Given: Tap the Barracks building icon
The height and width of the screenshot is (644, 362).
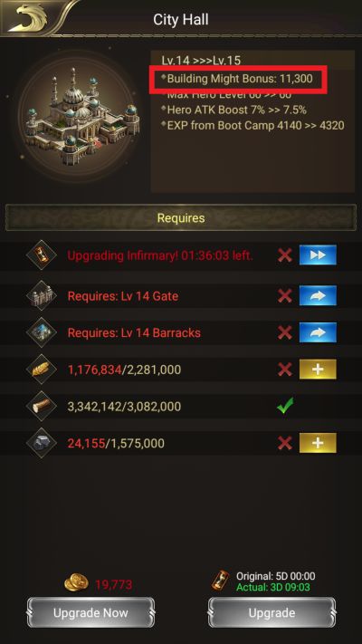Looking at the screenshot, I should 41,332.
